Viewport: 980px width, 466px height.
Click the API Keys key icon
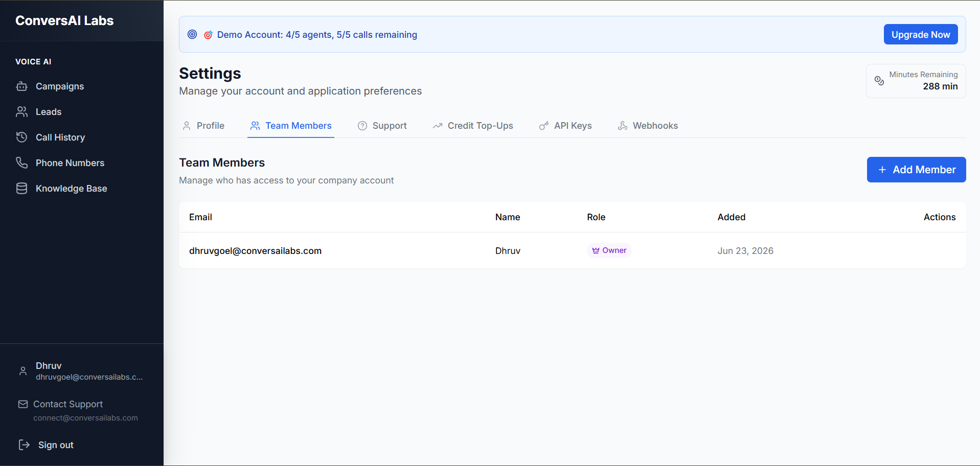(x=544, y=126)
